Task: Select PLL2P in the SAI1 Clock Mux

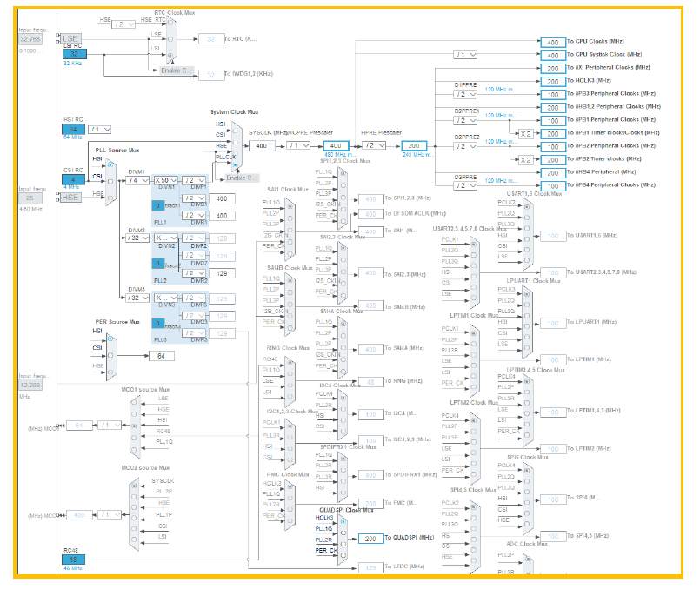Action: click(290, 217)
